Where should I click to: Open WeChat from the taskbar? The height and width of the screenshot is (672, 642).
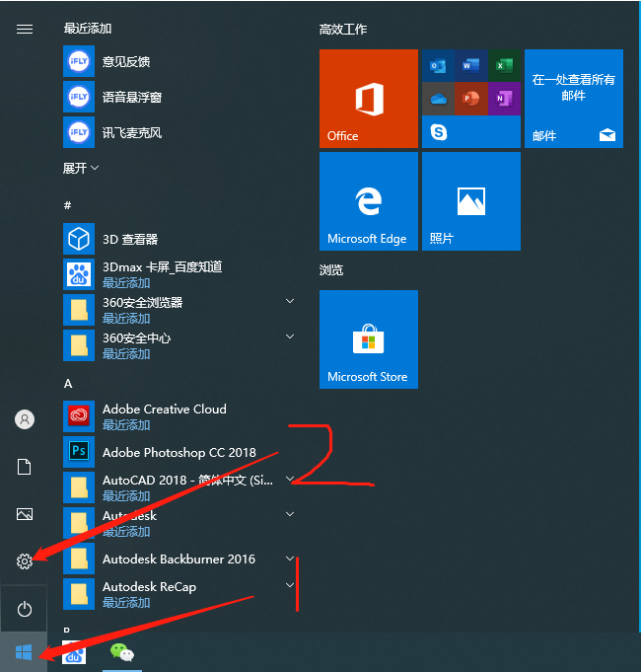click(x=122, y=652)
